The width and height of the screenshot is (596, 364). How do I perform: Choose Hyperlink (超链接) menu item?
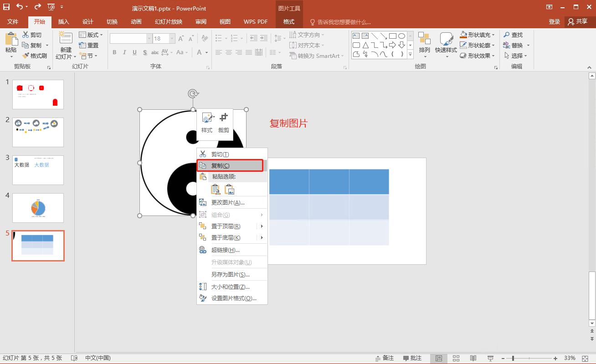coord(232,250)
